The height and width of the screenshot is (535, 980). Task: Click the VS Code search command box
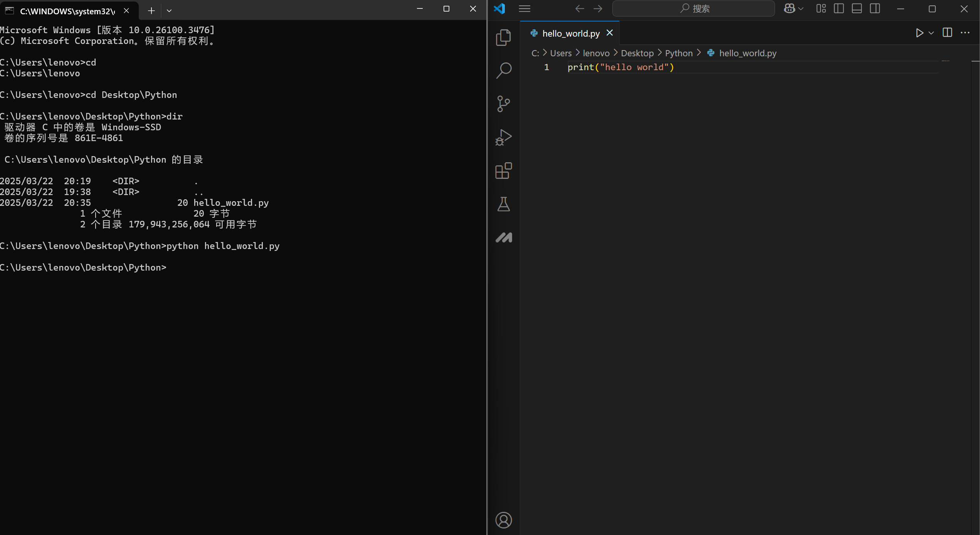point(693,8)
